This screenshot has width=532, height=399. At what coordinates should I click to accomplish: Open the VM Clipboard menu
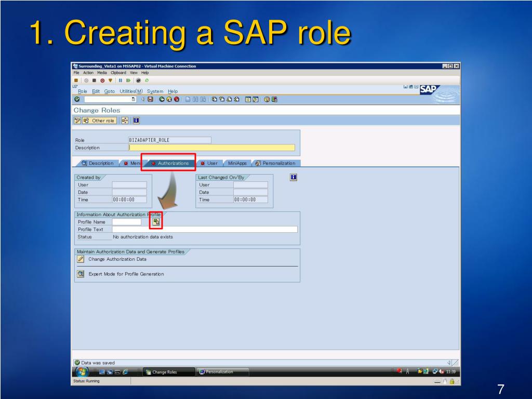point(118,73)
